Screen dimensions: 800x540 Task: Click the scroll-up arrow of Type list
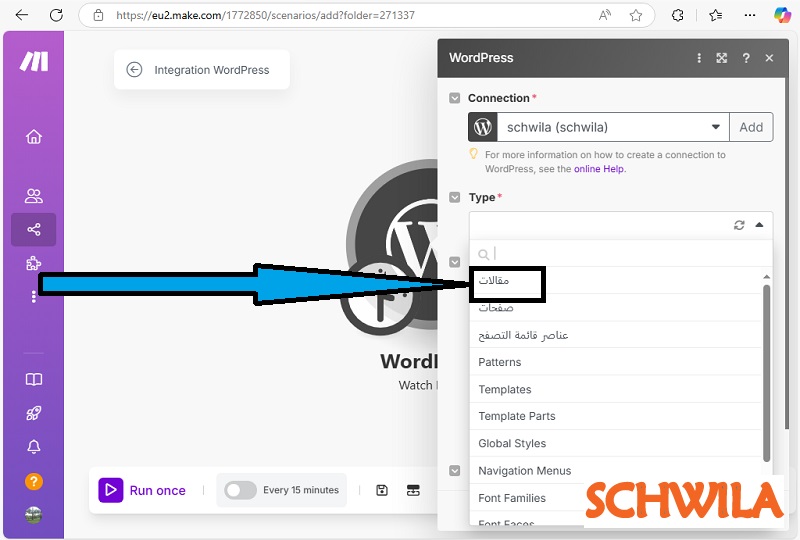[766, 277]
